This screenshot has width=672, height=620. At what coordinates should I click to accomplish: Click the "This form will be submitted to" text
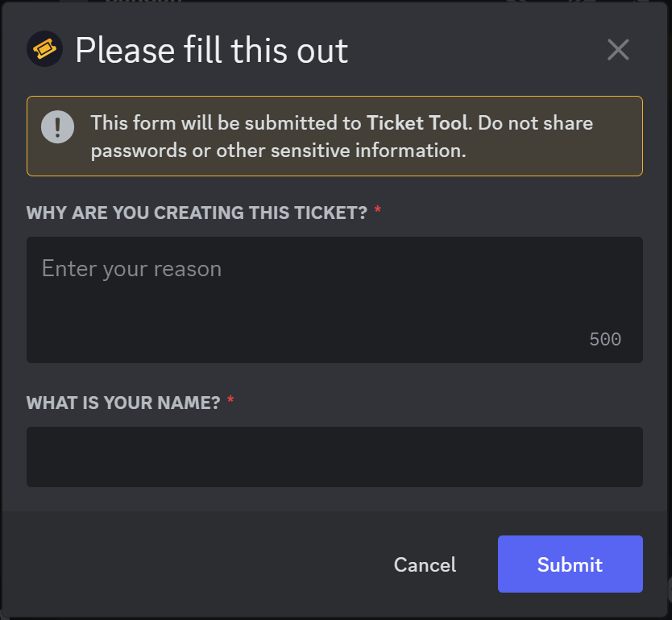click(226, 123)
